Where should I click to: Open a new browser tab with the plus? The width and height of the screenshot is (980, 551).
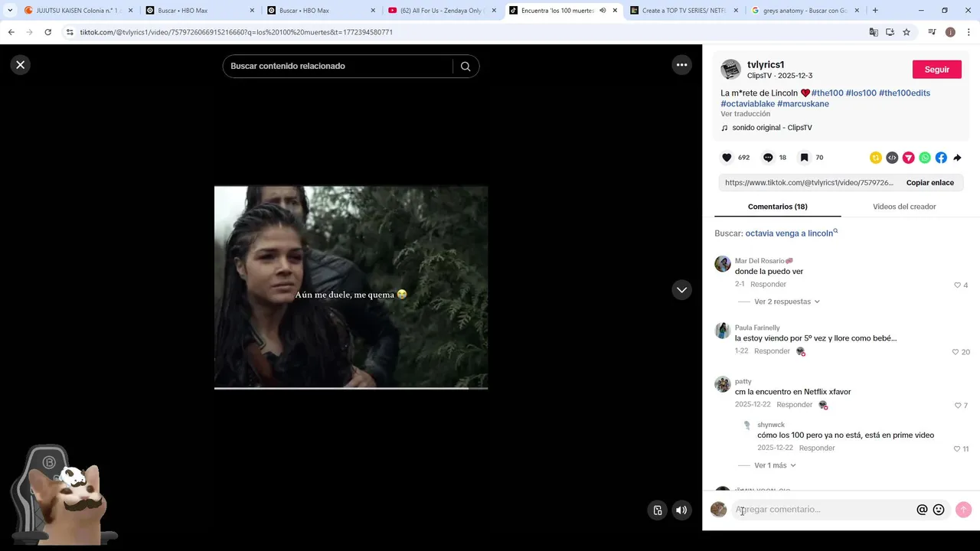click(x=875, y=11)
